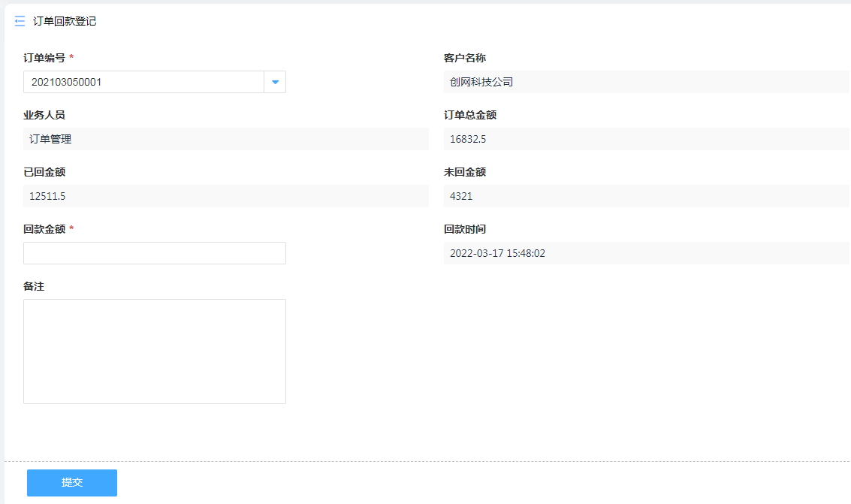Click the 已回金额 field showing 12511.5

point(225,196)
